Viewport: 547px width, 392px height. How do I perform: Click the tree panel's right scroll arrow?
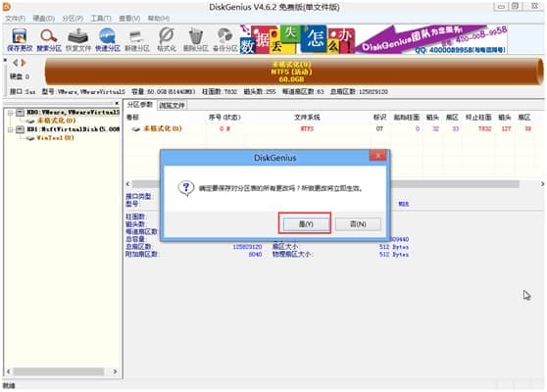tap(115, 371)
